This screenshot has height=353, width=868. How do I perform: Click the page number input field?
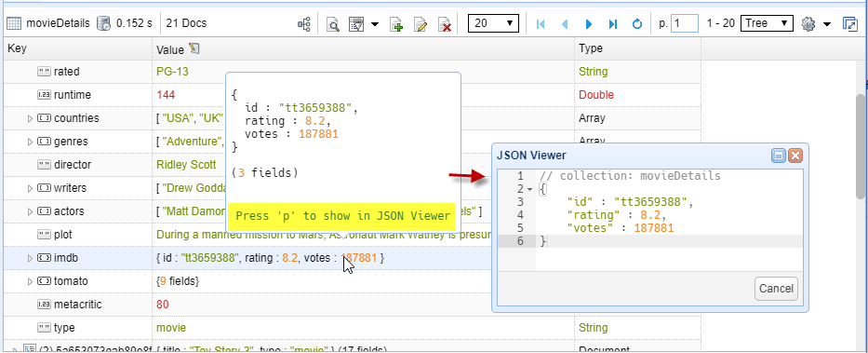[684, 23]
